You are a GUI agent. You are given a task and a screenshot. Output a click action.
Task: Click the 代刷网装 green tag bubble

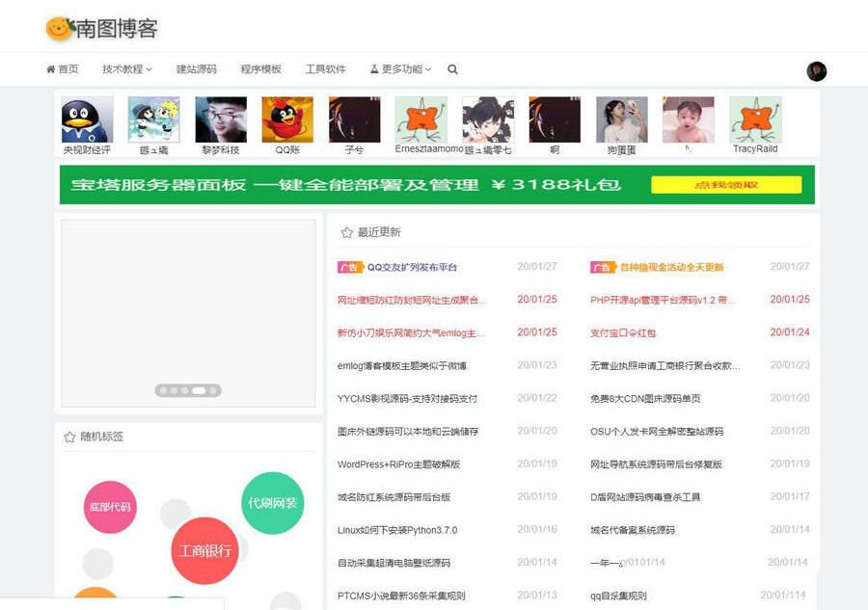tap(272, 503)
